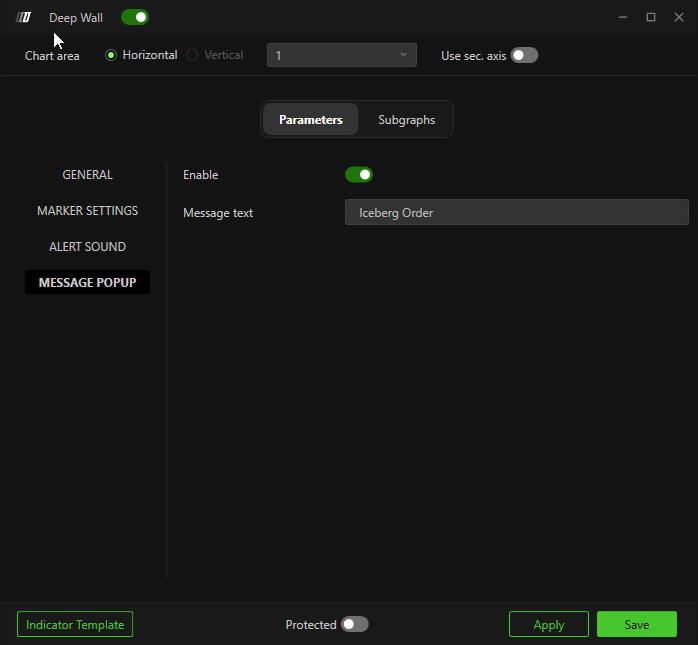
Task: Open the ALERT SOUND section
Action: pos(88,247)
